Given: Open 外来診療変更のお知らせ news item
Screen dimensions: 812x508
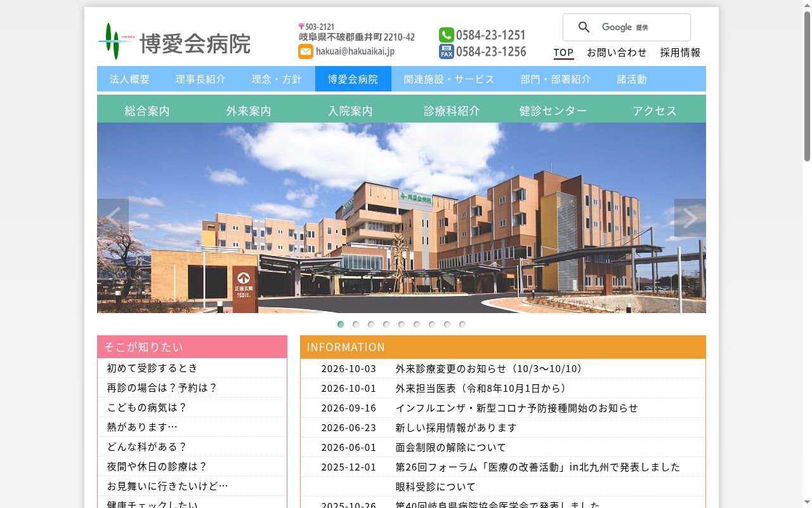Looking at the screenshot, I should click(489, 369).
